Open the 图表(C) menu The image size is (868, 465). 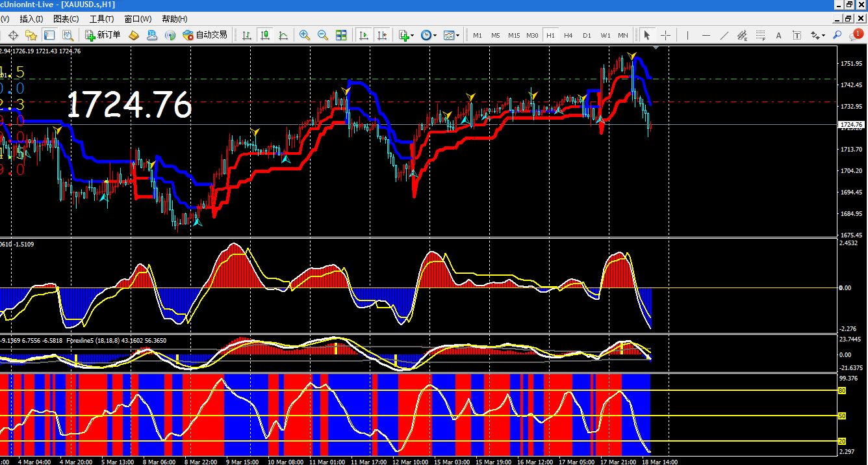(66, 19)
